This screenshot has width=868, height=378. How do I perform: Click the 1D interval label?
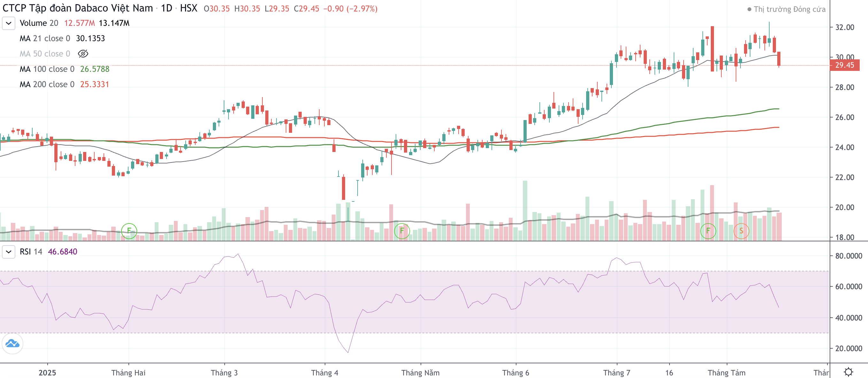click(x=167, y=8)
